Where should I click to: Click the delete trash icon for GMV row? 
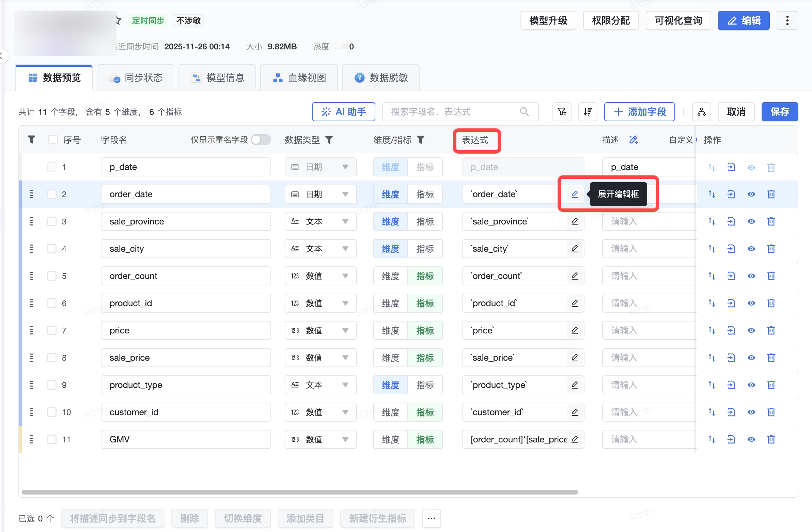(771, 439)
